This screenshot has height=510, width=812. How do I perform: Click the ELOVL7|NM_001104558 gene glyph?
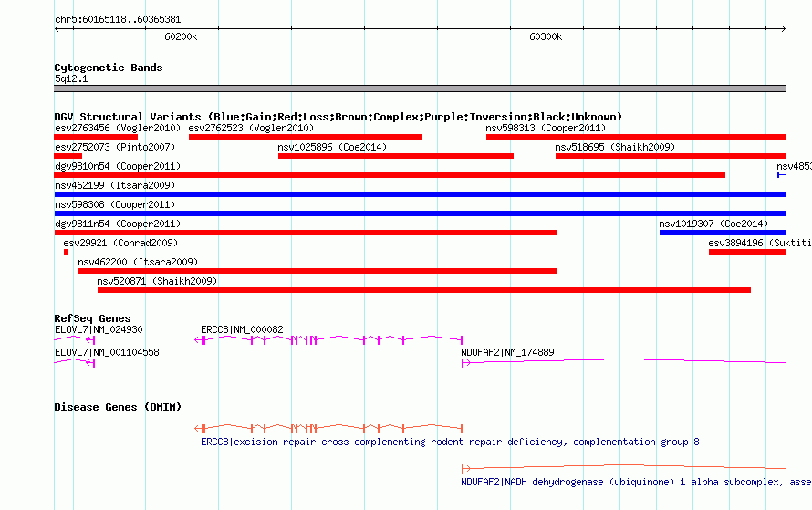click(75, 362)
